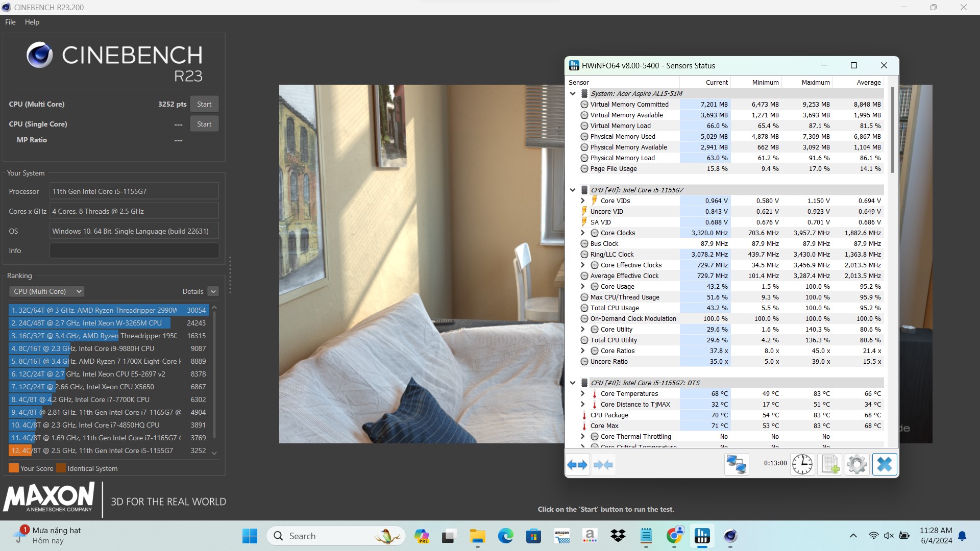Toggle the ranking Details arrow button
This screenshot has height=551, width=980.
(213, 291)
